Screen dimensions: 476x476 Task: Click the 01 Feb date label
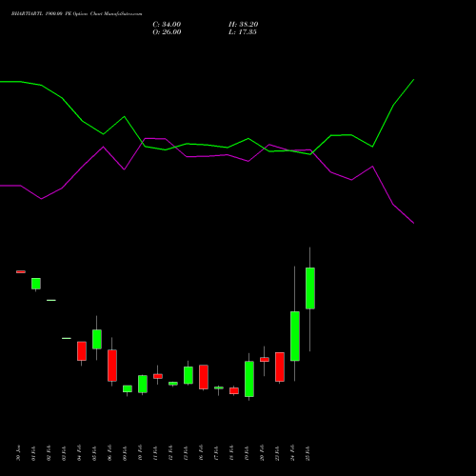[x=33, y=453]
